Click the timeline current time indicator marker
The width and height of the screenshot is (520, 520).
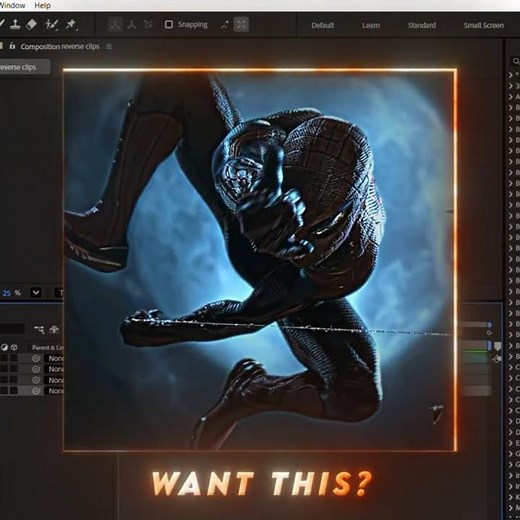497,347
